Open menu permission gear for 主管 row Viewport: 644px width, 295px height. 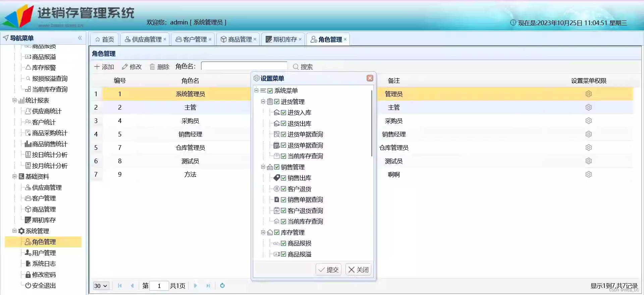tap(588, 107)
